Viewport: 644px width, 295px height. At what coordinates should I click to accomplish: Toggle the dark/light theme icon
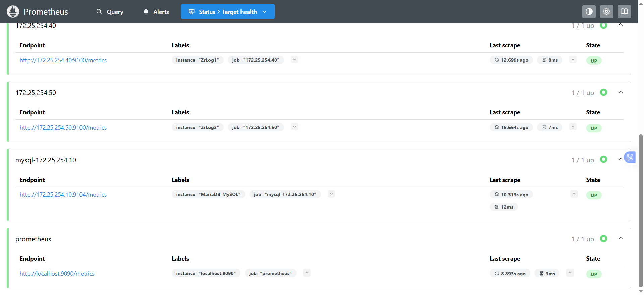tap(589, 12)
